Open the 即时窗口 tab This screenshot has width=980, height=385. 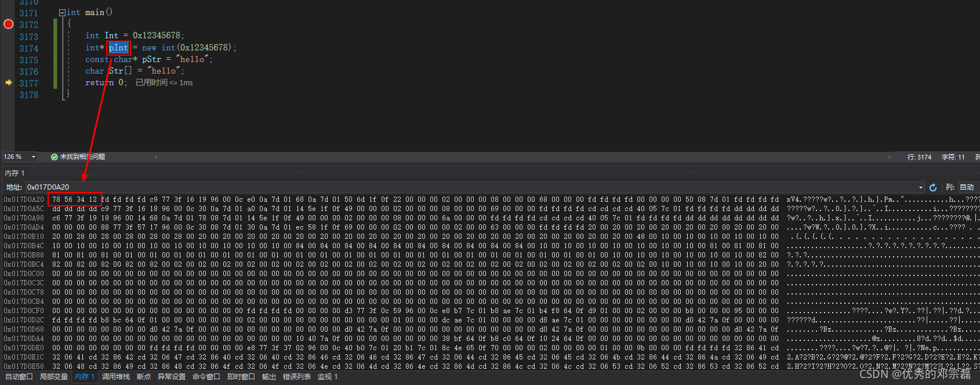coord(241,377)
